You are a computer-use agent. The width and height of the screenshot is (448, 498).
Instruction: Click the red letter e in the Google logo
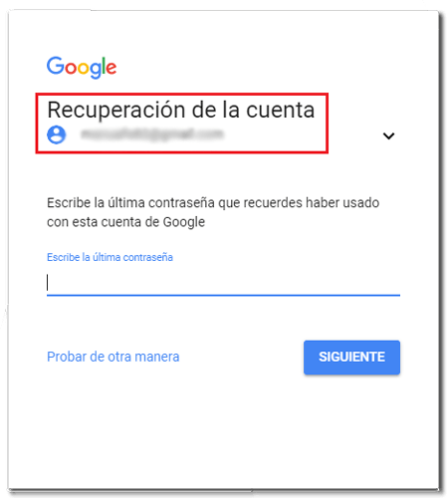coord(112,68)
